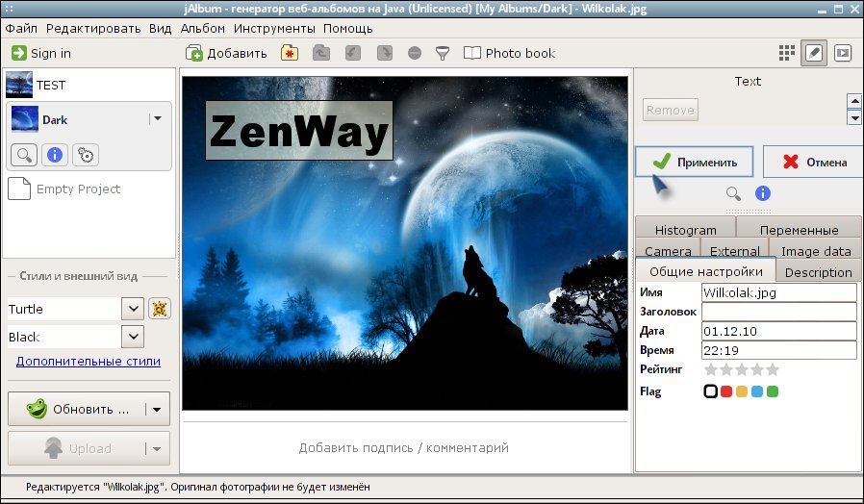Switch to the Camera tab
Image resolution: width=864 pixels, height=504 pixels.
[668, 249]
